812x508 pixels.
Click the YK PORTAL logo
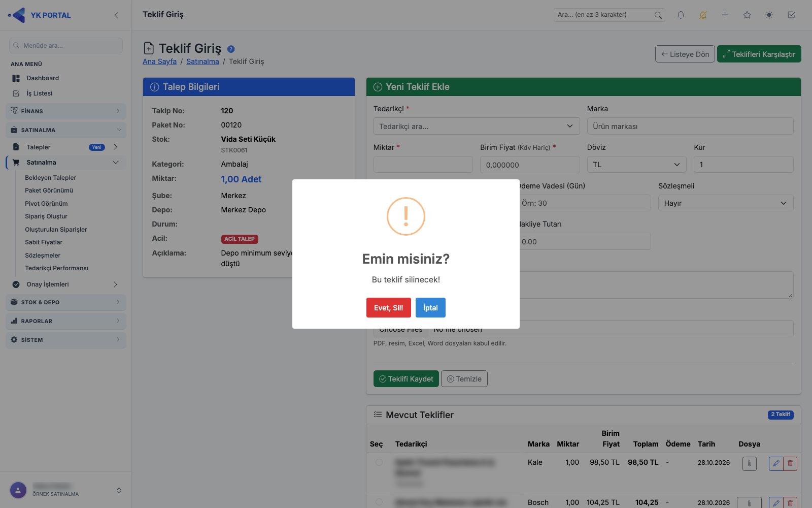pyautogui.click(x=40, y=15)
